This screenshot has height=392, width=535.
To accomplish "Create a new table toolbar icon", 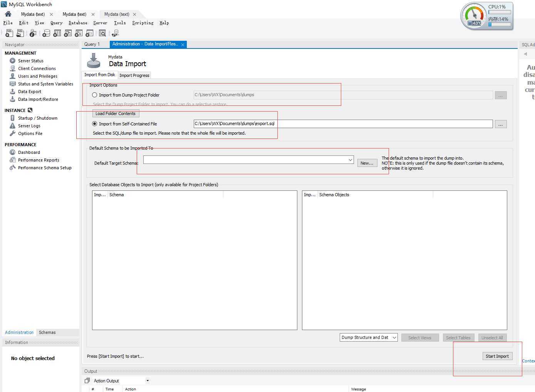I will coord(57,33).
